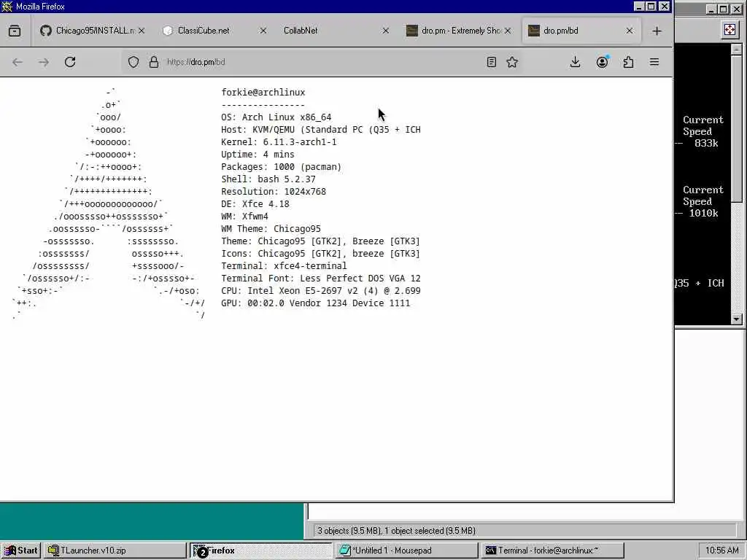Toggle Reader View icon in address bar
The width and height of the screenshot is (747, 560).
[492, 62]
